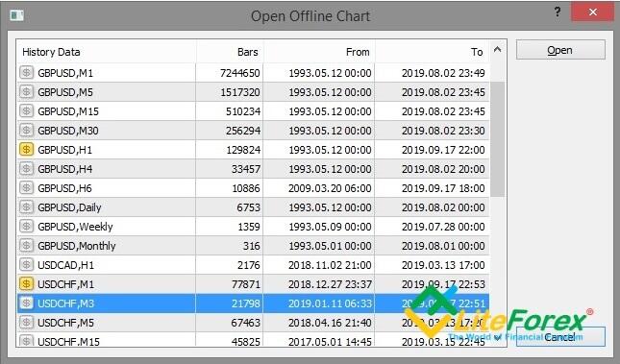Image resolution: width=620 pixels, height=364 pixels.
Task: Click the Open button
Action: [x=560, y=50]
